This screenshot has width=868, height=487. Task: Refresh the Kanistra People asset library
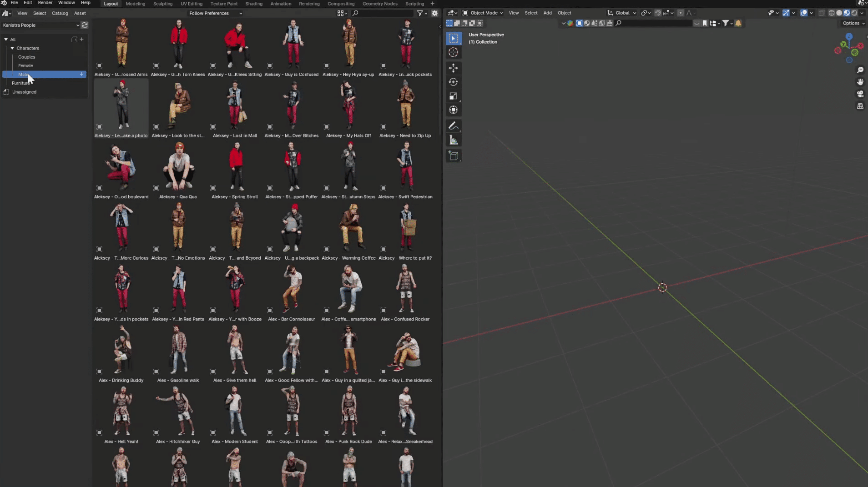click(x=85, y=25)
